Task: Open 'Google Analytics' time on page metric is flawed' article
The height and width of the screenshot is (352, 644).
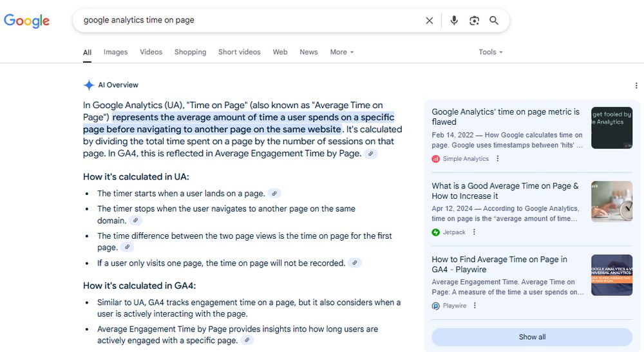Action: pos(506,117)
